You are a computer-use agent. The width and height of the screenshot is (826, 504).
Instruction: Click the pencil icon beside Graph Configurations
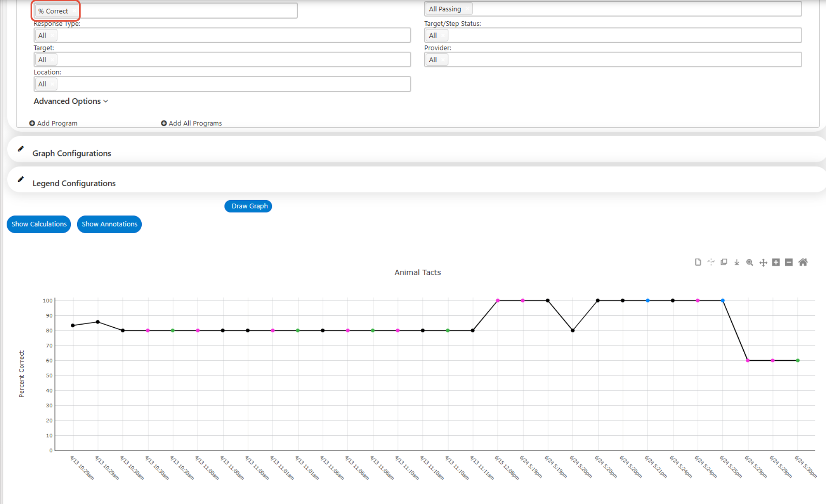tap(21, 149)
